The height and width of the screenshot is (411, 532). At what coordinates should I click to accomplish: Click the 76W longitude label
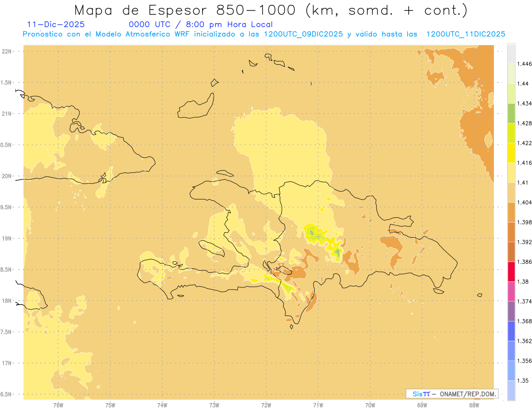pos(58,405)
